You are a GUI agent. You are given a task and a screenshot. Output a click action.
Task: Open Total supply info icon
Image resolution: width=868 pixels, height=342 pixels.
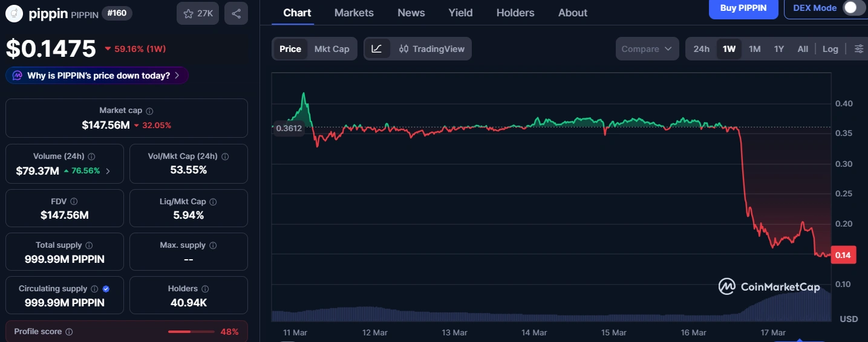pyautogui.click(x=89, y=245)
